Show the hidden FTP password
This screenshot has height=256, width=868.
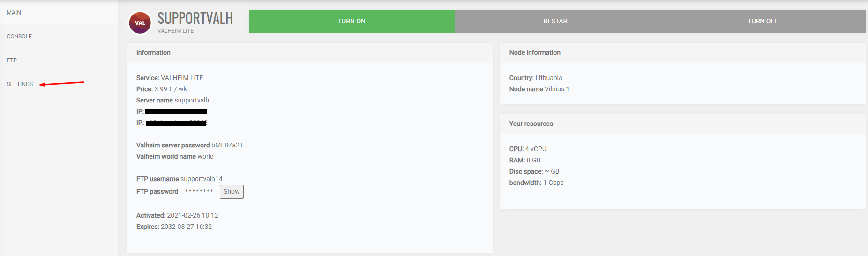[232, 192]
